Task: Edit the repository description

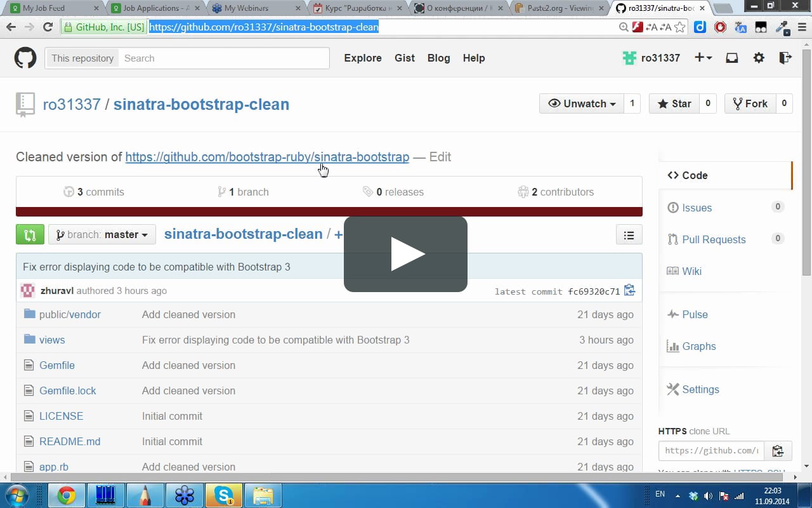Action: point(440,157)
